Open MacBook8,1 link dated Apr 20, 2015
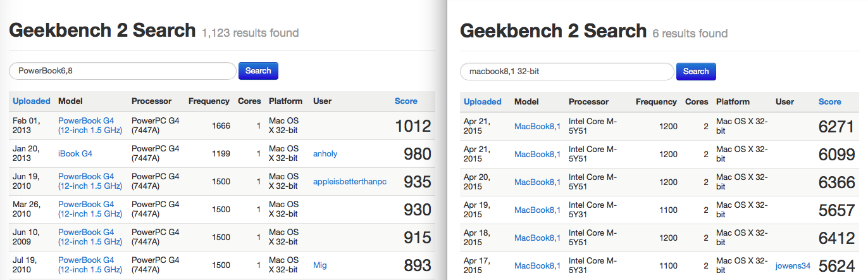The width and height of the screenshot is (868, 280). (538, 182)
